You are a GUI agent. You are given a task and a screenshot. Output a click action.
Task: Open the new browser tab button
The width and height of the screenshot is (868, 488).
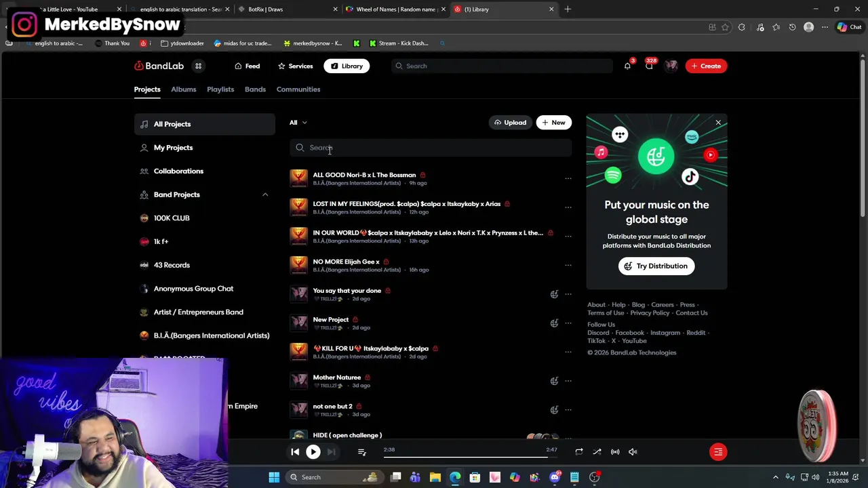click(x=568, y=9)
